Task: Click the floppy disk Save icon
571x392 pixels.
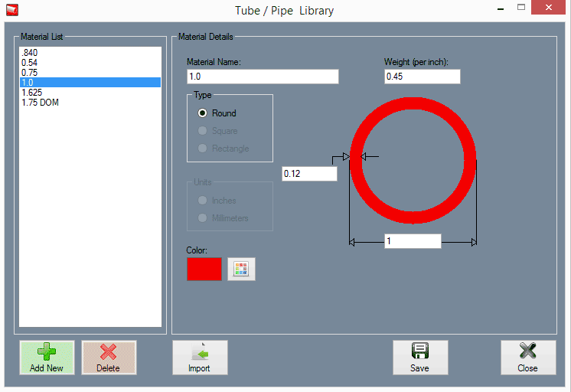Action: pyautogui.click(x=419, y=351)
